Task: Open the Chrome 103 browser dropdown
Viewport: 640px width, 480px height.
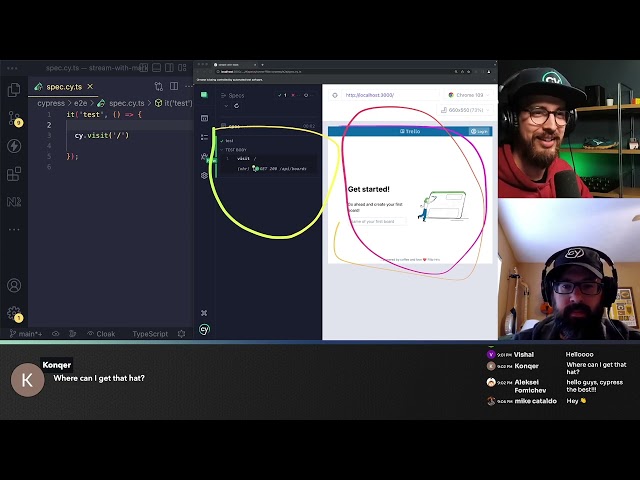Action: click(468, 95)
